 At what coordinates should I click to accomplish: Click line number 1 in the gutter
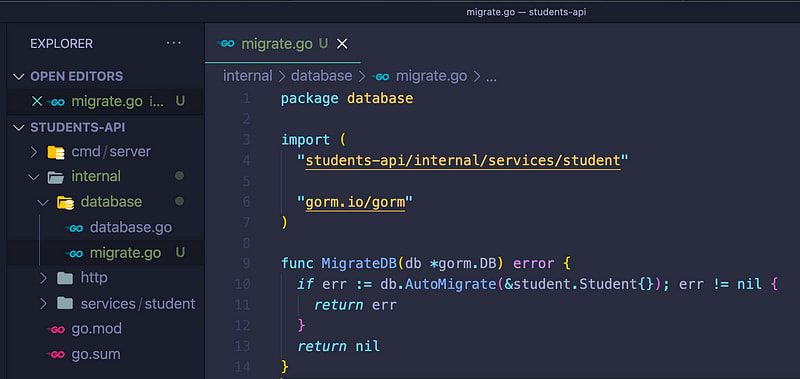246,98
